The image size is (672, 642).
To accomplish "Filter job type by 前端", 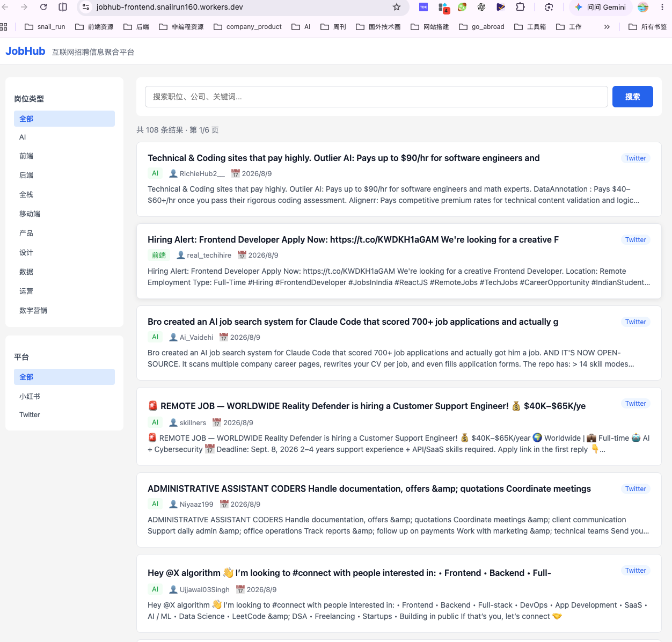I will coord(64,156).
